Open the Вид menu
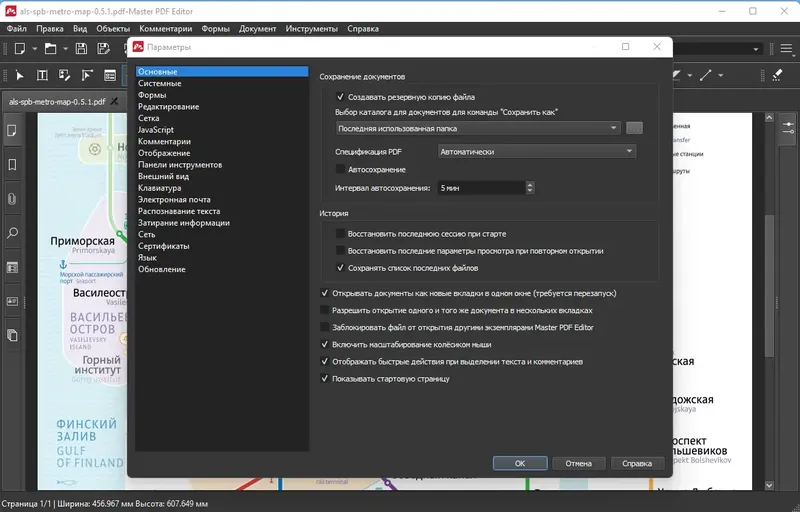Screen dimensions: 800x512 click(80, 29)
